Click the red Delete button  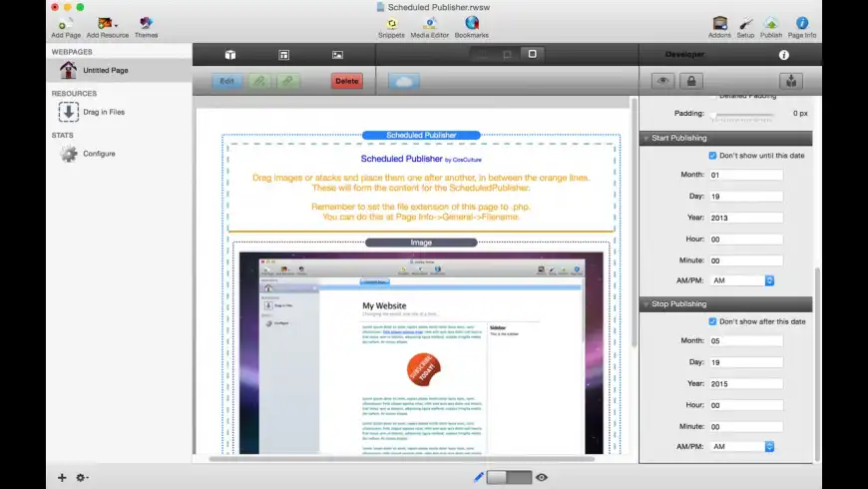tap(347, 81)
